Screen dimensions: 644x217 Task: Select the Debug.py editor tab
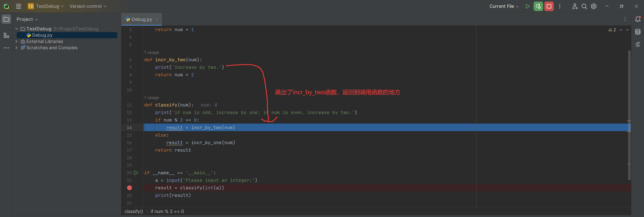coord(142,19)
